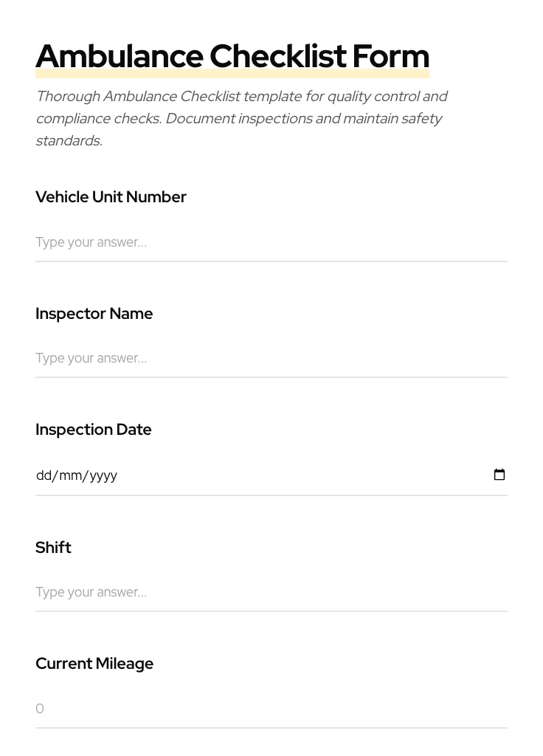The width and height of the screenshot is (543, 756).
Task: Click the Inspector Name label
Action: [94, 314]
